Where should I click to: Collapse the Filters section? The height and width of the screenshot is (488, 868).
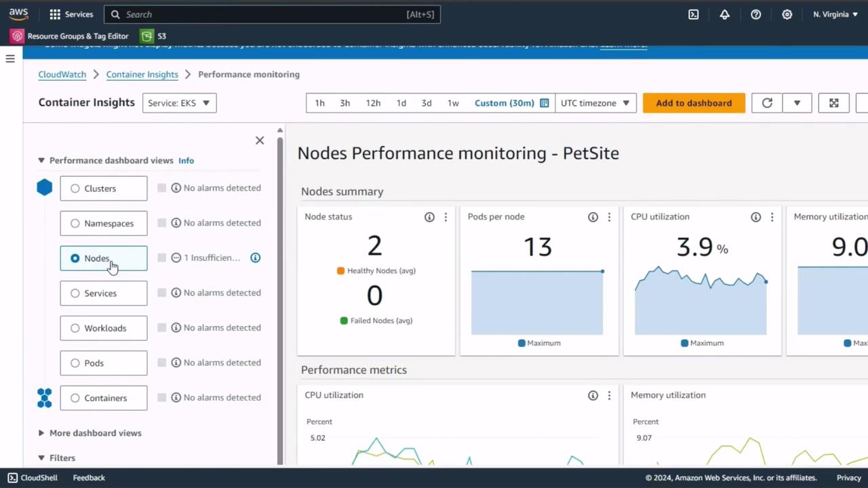pyautogui.click(x=41, y=458)
